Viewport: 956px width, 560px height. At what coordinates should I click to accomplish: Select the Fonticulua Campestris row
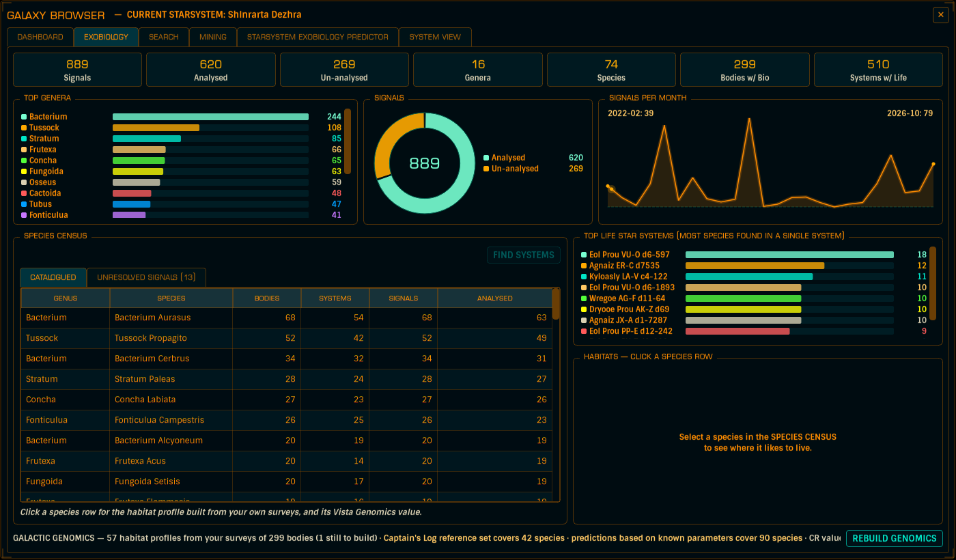click(x=287, y=420)
